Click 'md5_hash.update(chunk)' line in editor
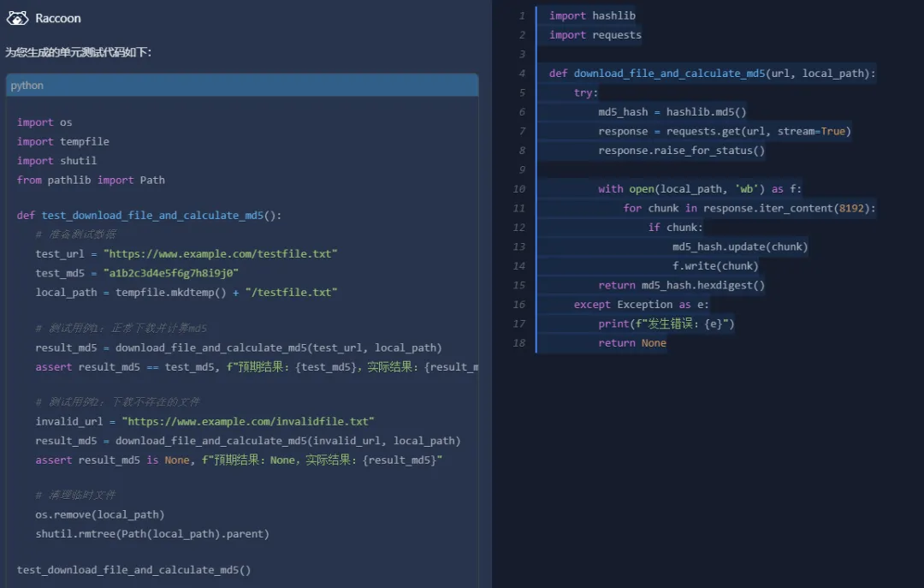924x588 pixels. point(739,246)
